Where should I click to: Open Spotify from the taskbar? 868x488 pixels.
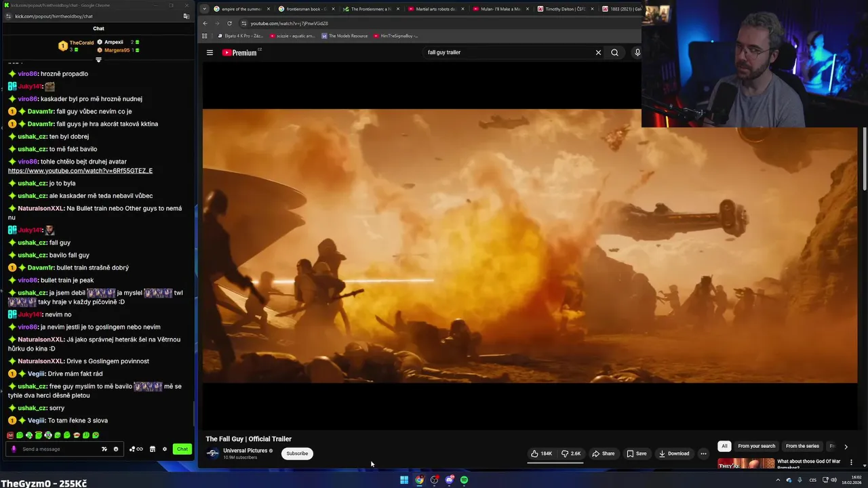464,480
